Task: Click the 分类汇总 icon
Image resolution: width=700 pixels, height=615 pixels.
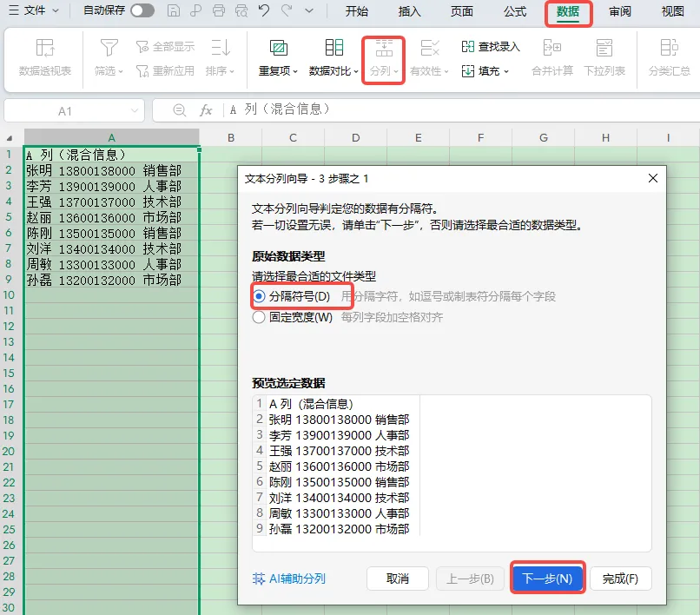Action: pos(669,48)
